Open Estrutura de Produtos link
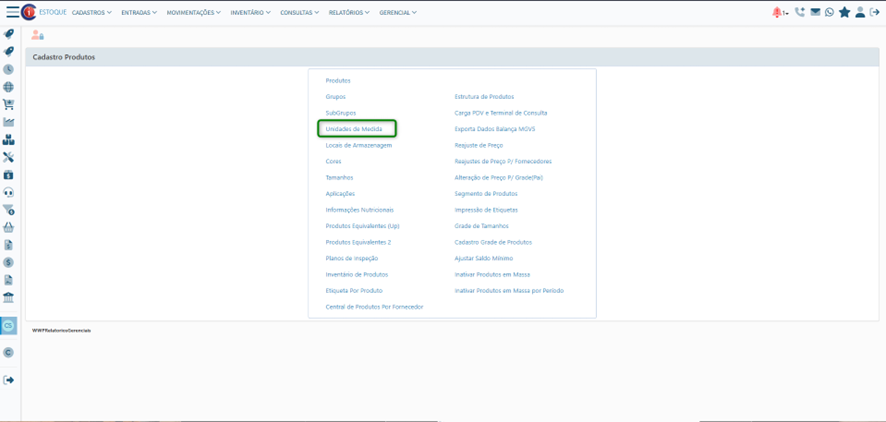886x422 pixels. click(x=484, y=97)
